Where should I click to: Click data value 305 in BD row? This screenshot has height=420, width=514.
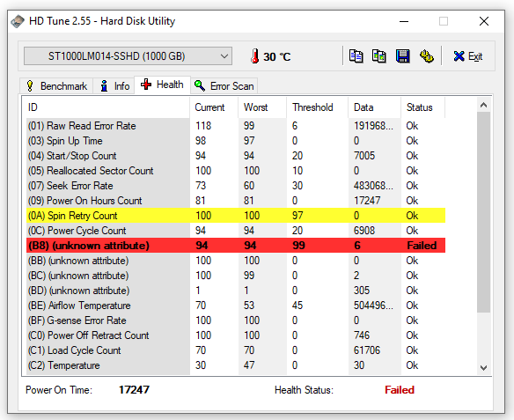pyautogui.click(x=362, y=291)
